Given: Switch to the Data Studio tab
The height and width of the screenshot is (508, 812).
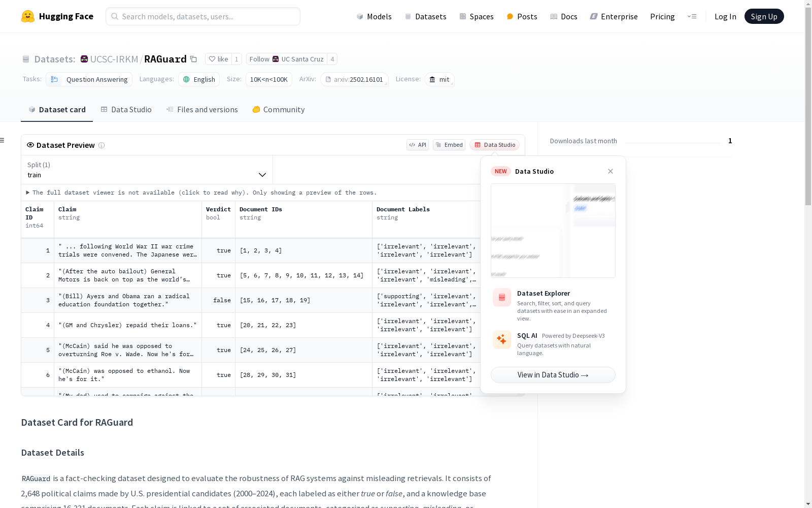Looking at the screenshot, I should (x=126, y=110).
